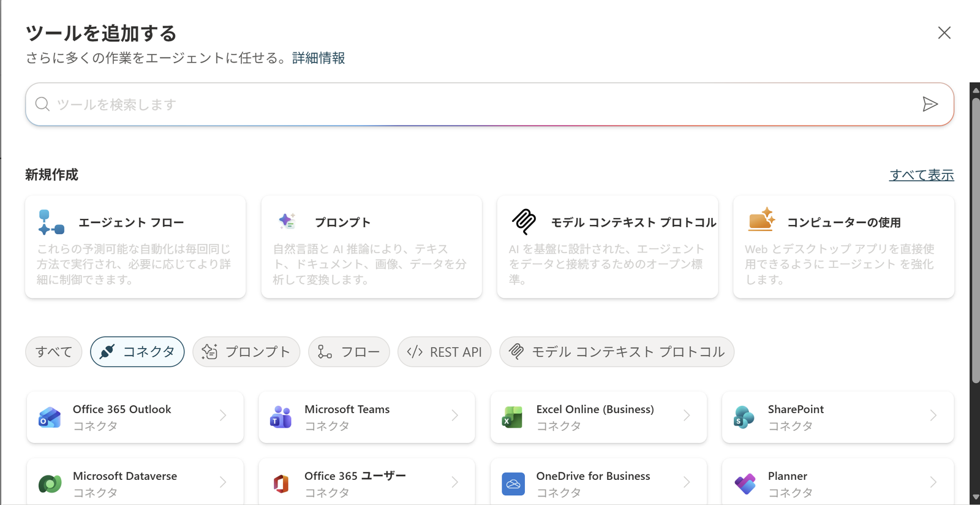Click the Microsoft Dataverse icon
Viewport: 980px width, 505px height.
click(x=50, y=484)
